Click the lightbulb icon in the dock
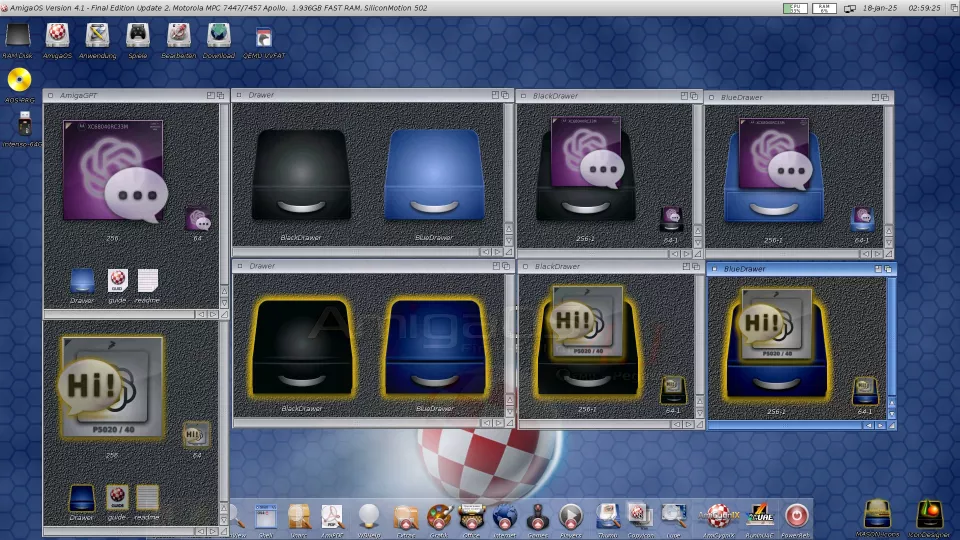Viewport: 960px width, 540px height. coord(369,515)
